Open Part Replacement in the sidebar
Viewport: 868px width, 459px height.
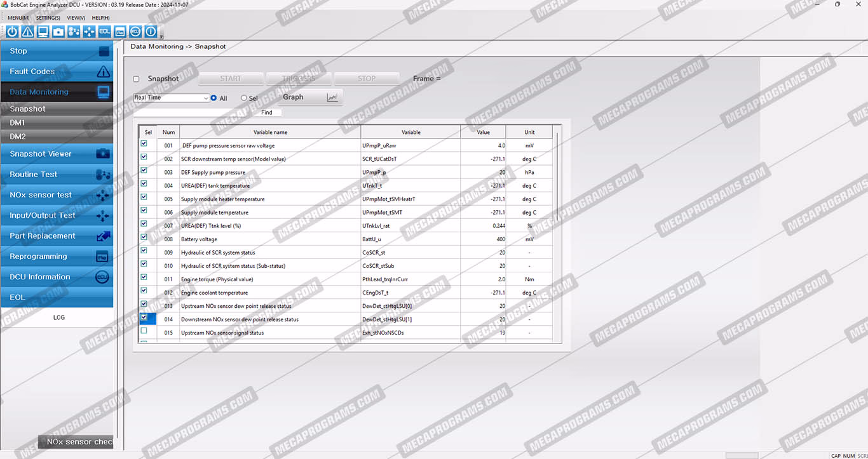57,236
